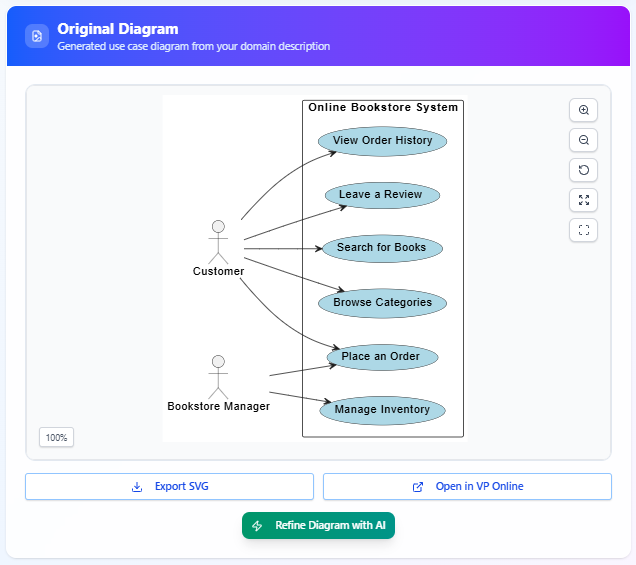Select the Bookstore Manager actor figure

click(x=218, y=376)
